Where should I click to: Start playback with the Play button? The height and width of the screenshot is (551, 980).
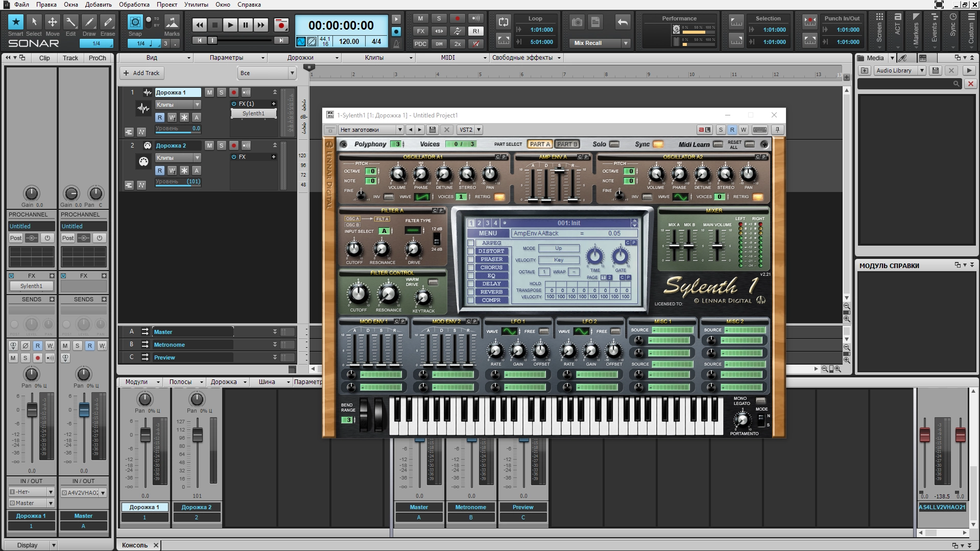230,25
